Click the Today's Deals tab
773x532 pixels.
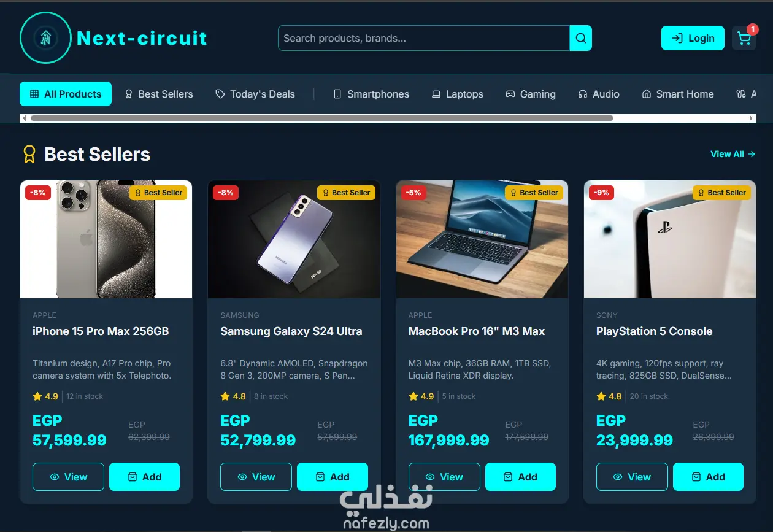pyautogui.click(x=255, y=94)
